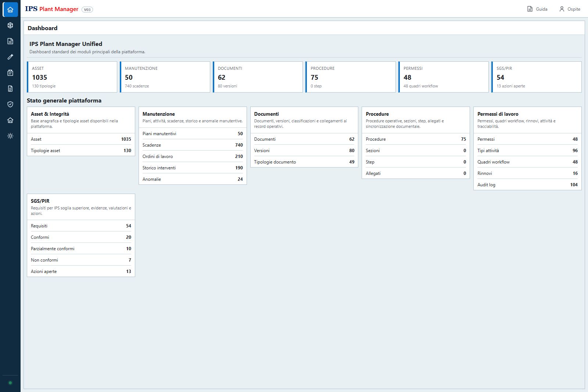Image resolution: width=588 pixels, height=392 pixels.
Task: Open the Guida help link
Action: coord(537,9)
